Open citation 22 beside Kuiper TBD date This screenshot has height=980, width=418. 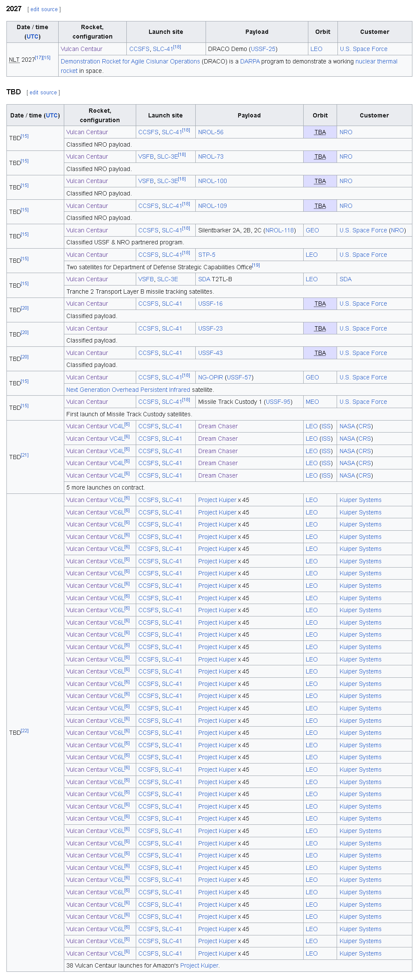pyautogui.click(x=24, y=730)
